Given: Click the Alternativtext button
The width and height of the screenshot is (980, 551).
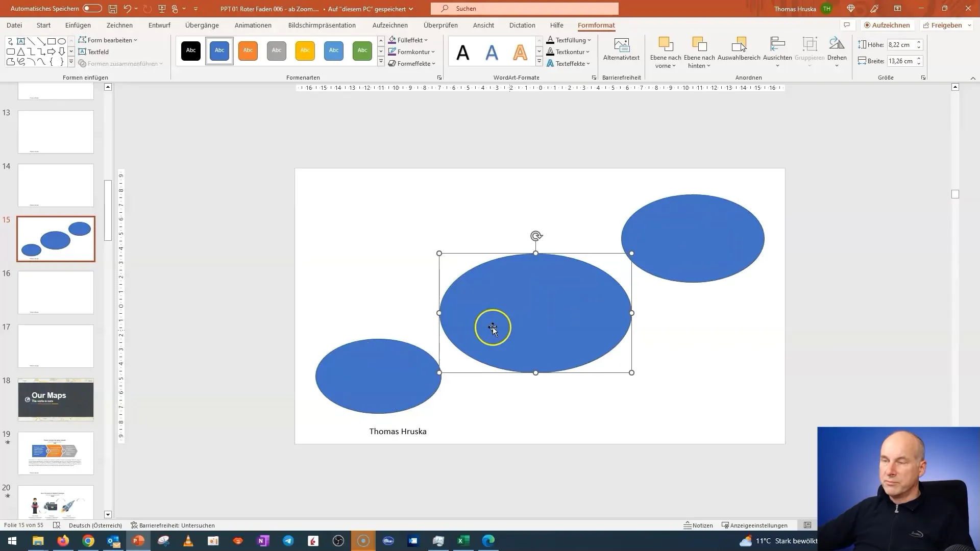Looking at the screenshot, I should pos(621,49).
